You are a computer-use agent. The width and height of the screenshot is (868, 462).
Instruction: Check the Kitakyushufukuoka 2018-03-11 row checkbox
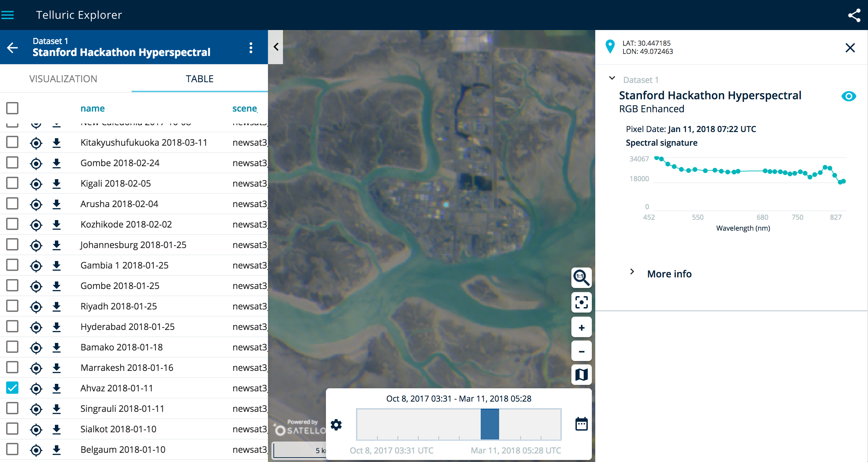[x=12, y=142]
